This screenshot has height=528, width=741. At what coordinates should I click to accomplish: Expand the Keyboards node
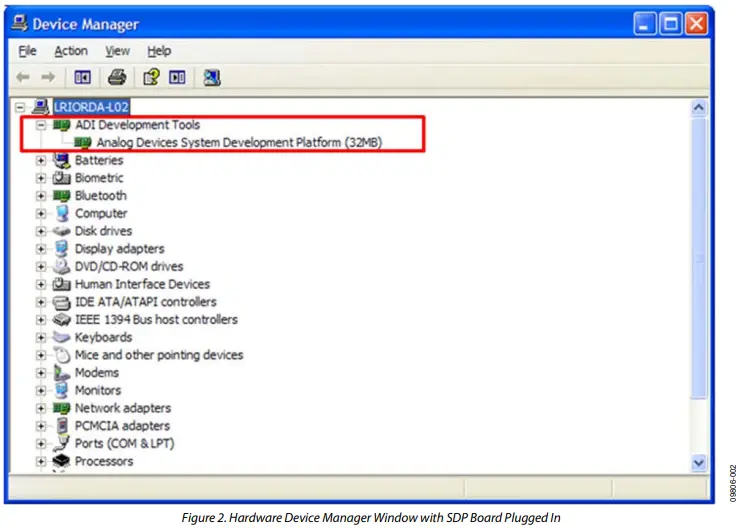click(x=41, y=338)
